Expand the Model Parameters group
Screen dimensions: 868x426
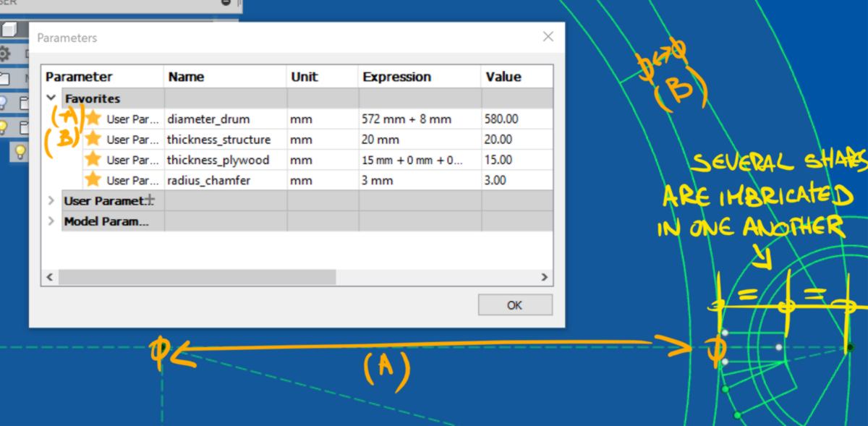pyautogui.click(x=51, y=221)
